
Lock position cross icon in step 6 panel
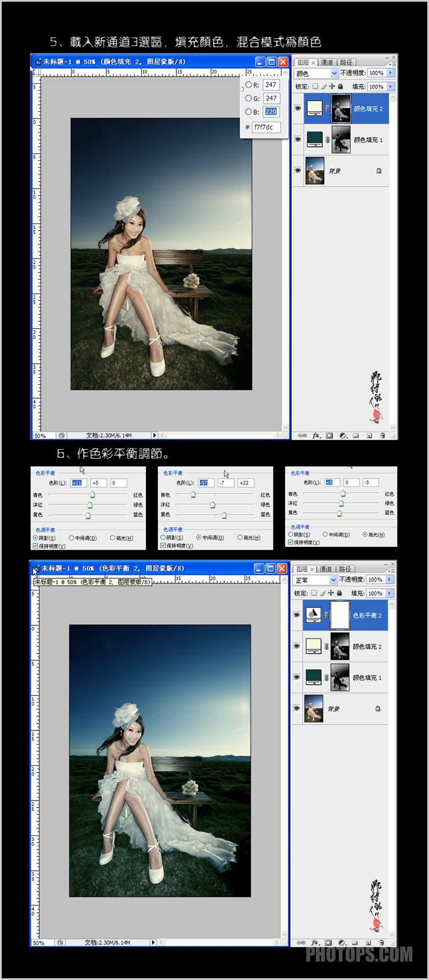331,593
